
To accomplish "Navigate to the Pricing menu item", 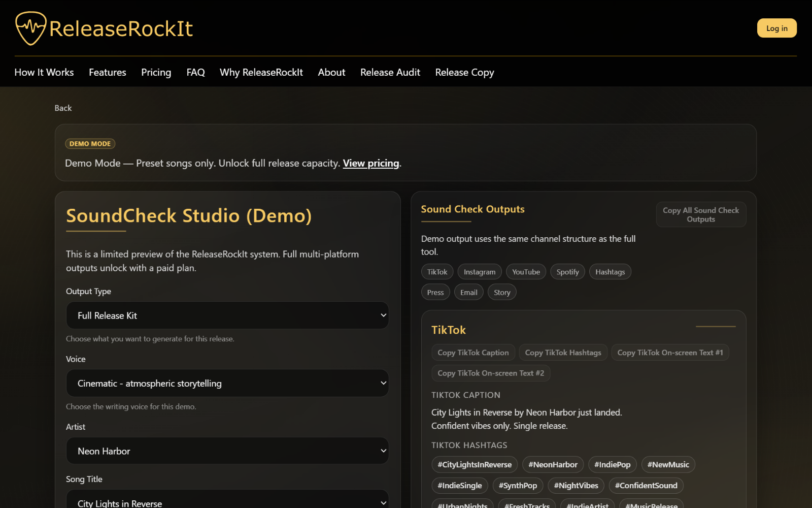I will point(156,72).
